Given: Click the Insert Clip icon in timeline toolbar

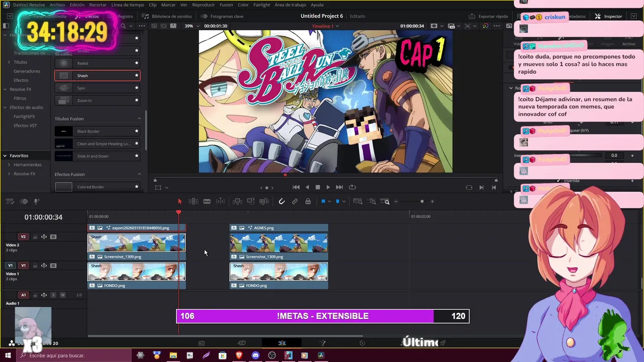Looking at the screenshot, I should point(237,201).
